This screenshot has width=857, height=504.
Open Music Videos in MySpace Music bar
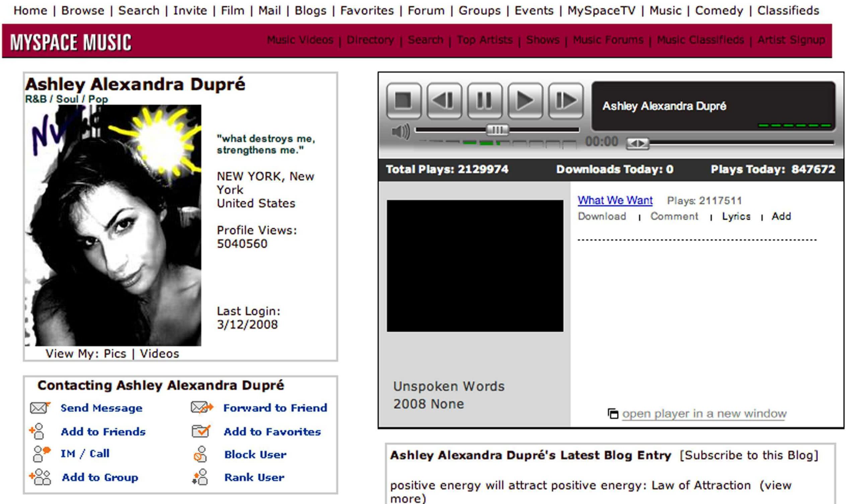[300, 40]
